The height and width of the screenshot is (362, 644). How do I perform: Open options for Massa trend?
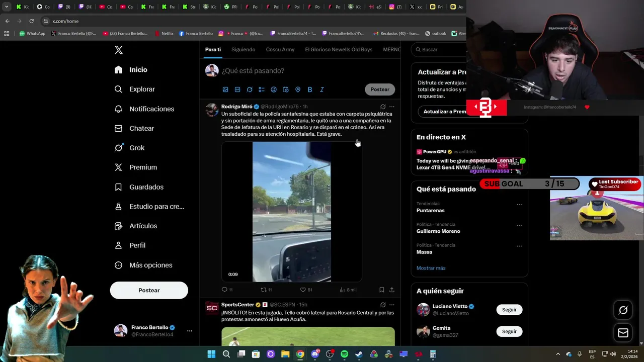(519, 246)
